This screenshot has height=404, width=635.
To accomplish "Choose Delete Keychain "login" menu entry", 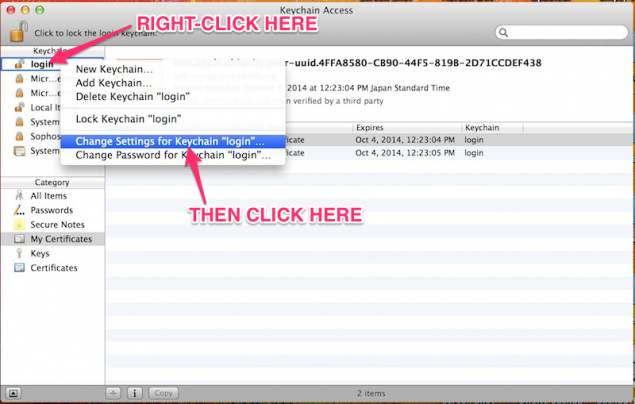I will (x=173, y=97).
